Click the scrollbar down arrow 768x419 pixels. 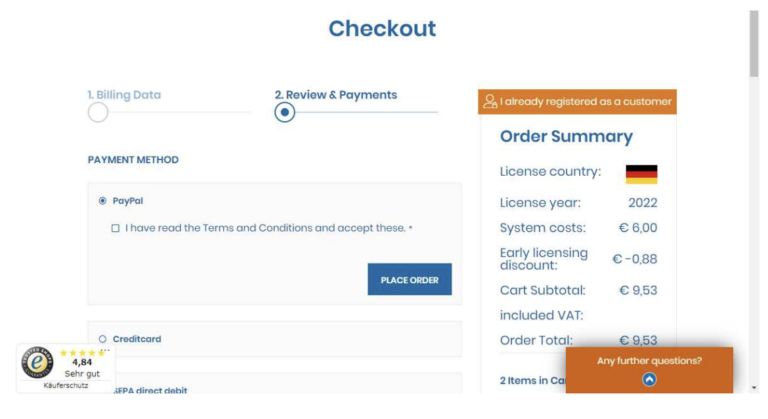pos(754,388)
